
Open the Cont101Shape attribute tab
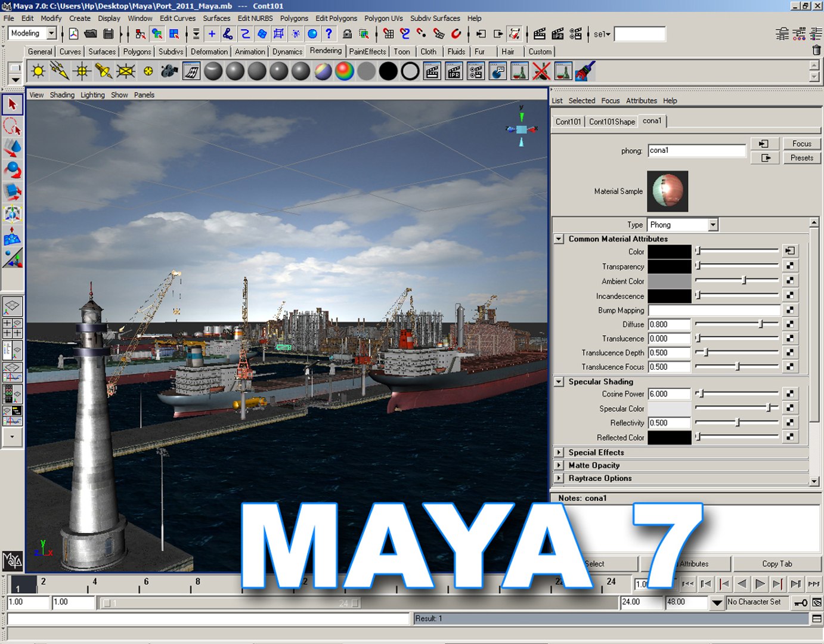point(612,122)
